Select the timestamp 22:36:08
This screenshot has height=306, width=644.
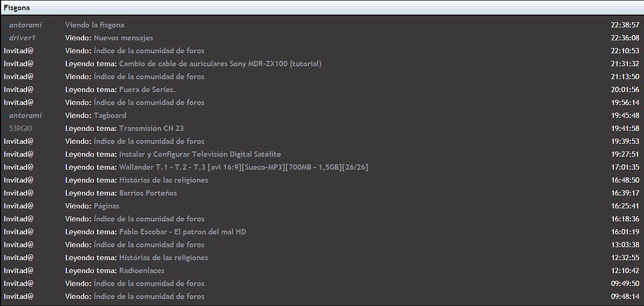coord(625,38)
